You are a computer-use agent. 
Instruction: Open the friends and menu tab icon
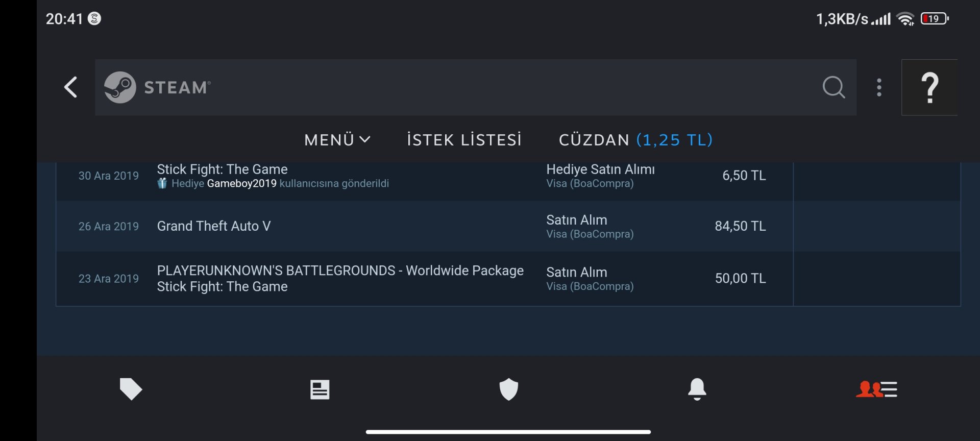tap(876, 389)
